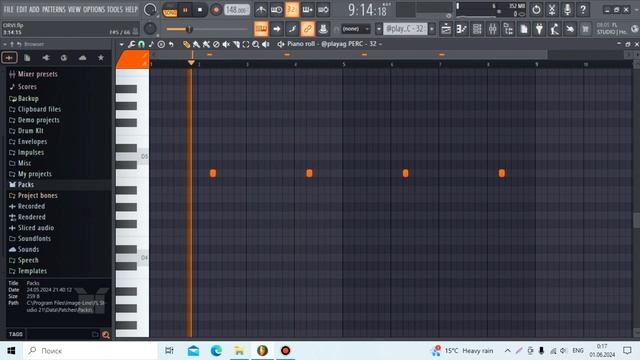Screen dimensions: 640x360
Task: Toggle the overdub record option
Action: pos(307,9)
